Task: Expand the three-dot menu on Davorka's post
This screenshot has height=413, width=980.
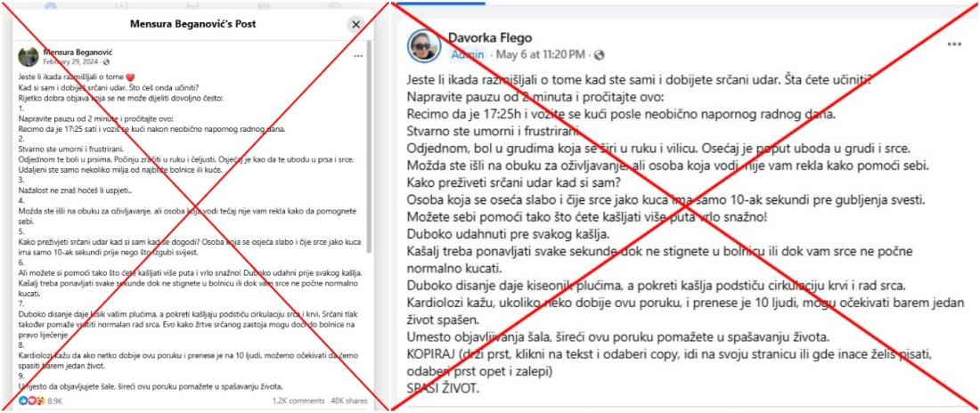Action: (x=954, y=45)
